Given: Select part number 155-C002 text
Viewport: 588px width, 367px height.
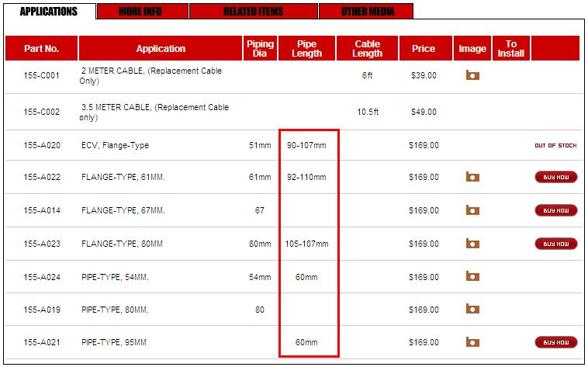Looking at the screenshot, I should click(42, 112).
